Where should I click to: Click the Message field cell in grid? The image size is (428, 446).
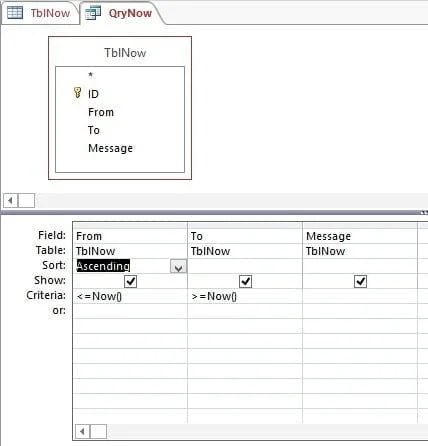click(360, 236)
